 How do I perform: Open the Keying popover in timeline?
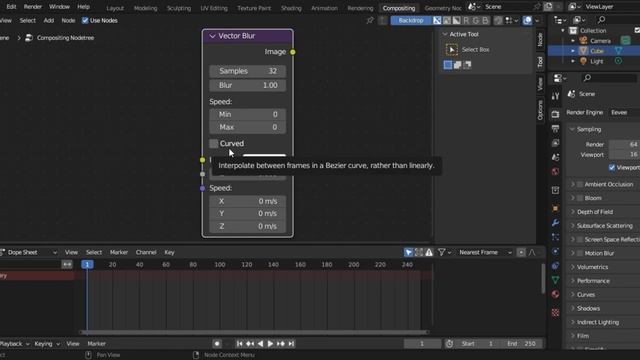tap(47, 344)
